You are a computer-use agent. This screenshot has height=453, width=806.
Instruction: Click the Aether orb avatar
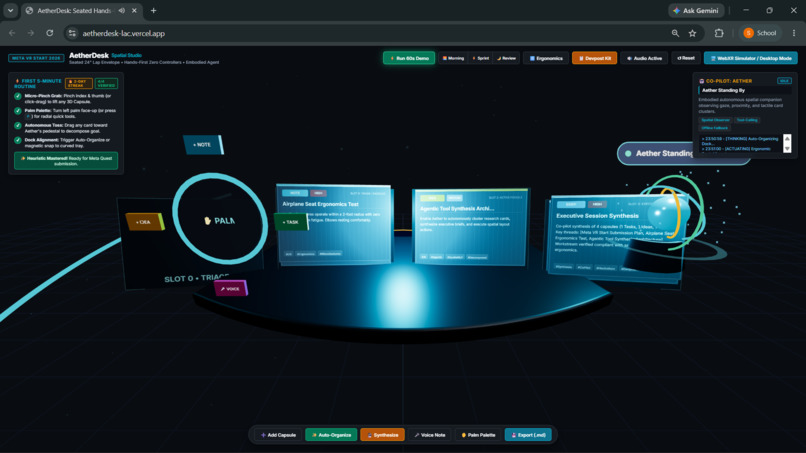click(x=666, y=213)
